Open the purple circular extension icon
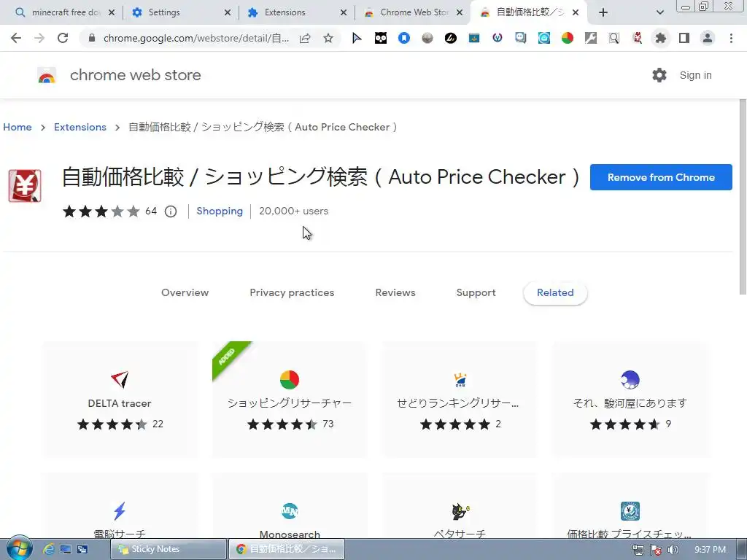Image resolution: width=747 pixels, height=560 pixels. click(498, 38)
